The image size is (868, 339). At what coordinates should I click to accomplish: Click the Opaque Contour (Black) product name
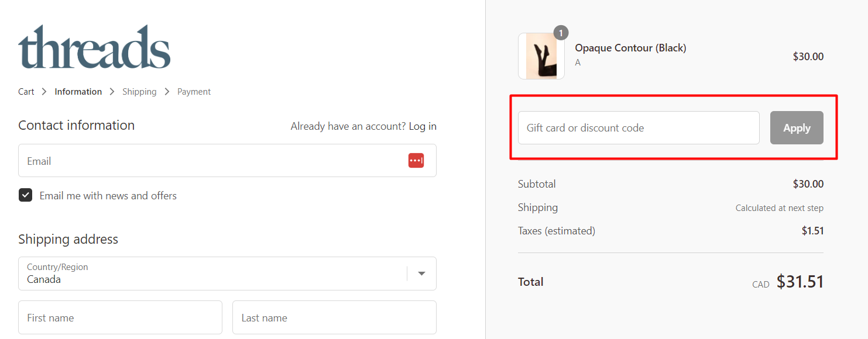pyautogui.click(x=630, y=48)
